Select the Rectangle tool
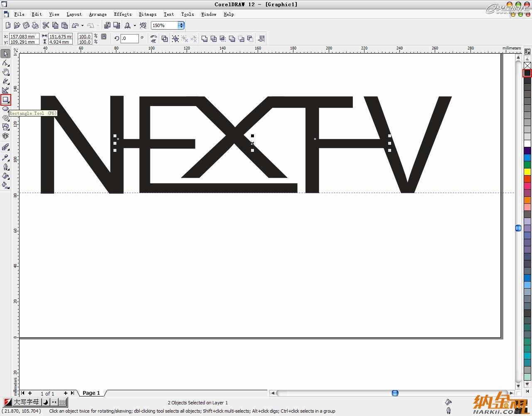532x416 pixels. click(x=5, y=100)
